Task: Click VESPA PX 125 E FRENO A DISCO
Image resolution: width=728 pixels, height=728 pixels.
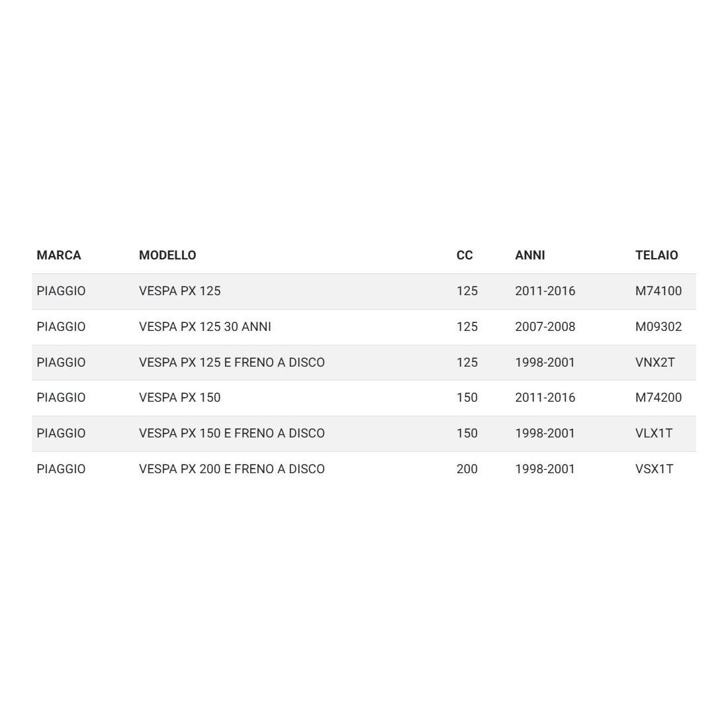Action: coord(232,363)
